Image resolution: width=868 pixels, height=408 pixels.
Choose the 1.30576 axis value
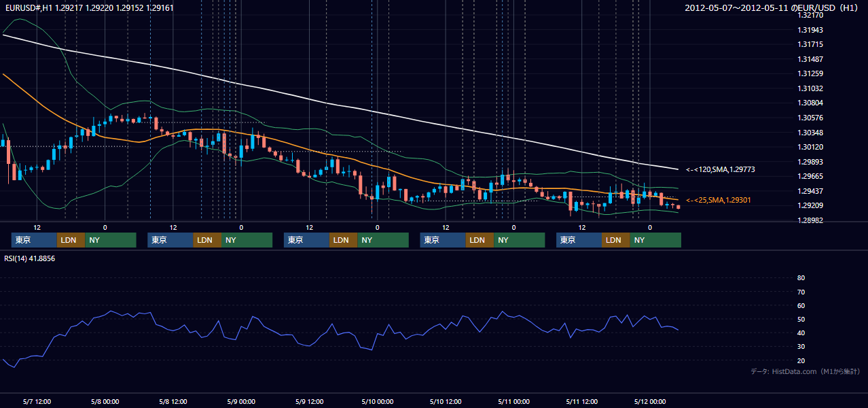tap(810, 118)
